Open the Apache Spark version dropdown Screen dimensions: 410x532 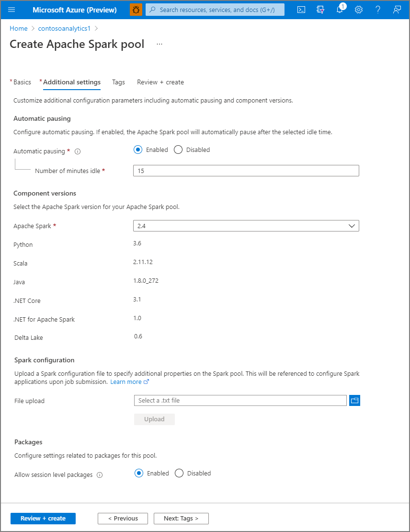coord(353,225)
